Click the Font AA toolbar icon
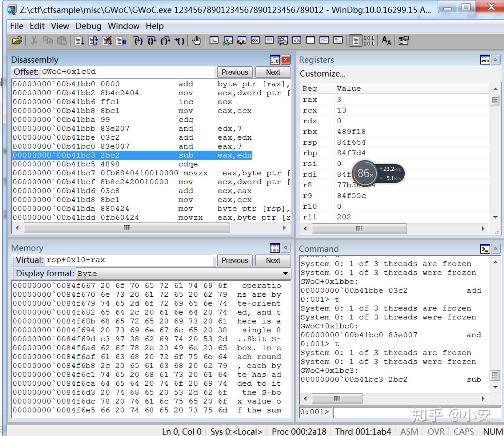 (x=386, y=41)
